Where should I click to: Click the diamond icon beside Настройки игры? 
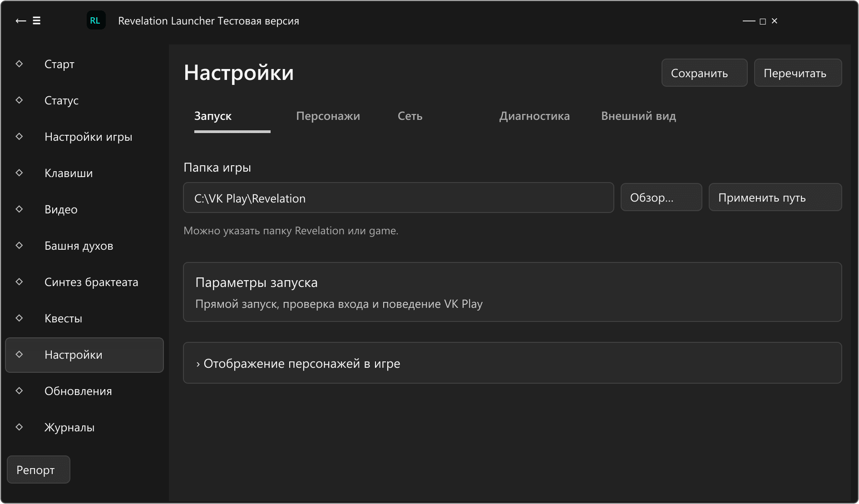(x=19, y=136)
